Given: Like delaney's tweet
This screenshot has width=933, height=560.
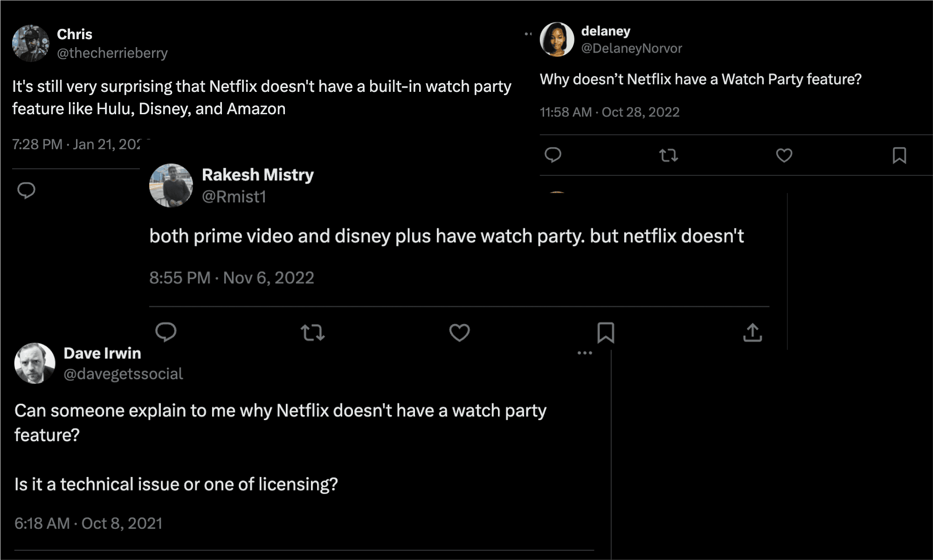Looking at the screenshot, I should (784, 155).
